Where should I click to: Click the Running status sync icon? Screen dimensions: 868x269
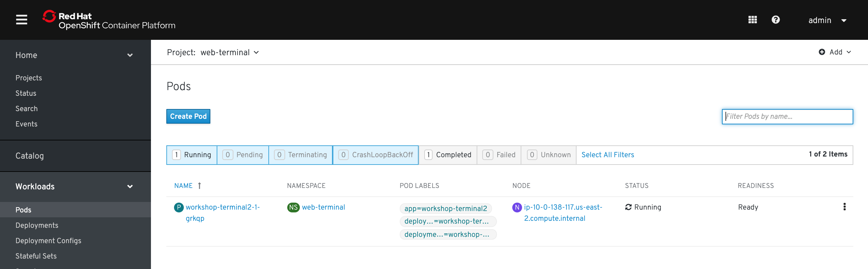628,207
